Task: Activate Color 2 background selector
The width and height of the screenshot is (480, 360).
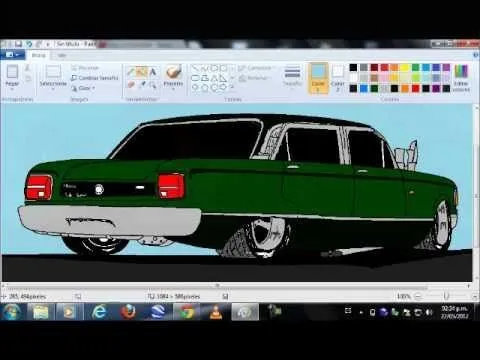Action: click(x=338, y=78)
